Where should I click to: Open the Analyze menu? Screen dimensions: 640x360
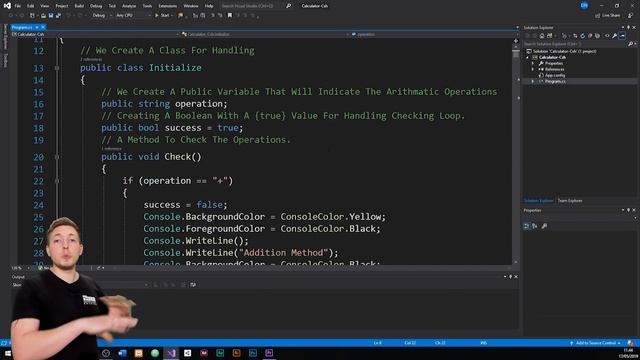129,6
